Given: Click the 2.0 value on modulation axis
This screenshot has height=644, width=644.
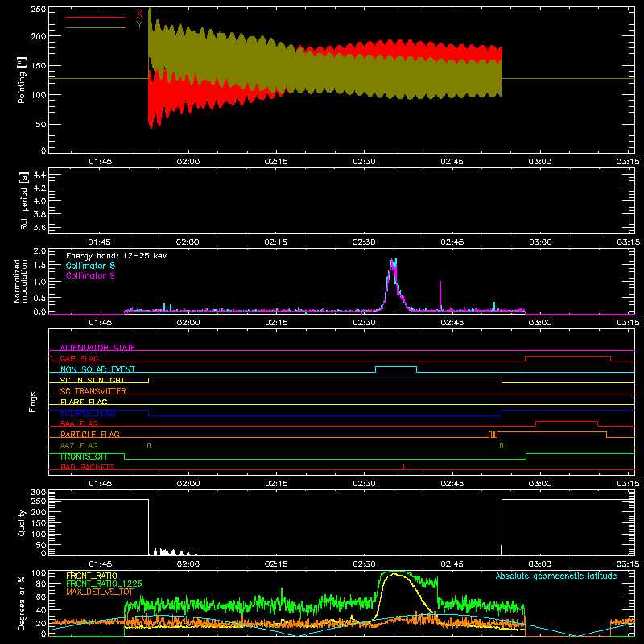Looking at the screenshot, I should tap(39, 251).
